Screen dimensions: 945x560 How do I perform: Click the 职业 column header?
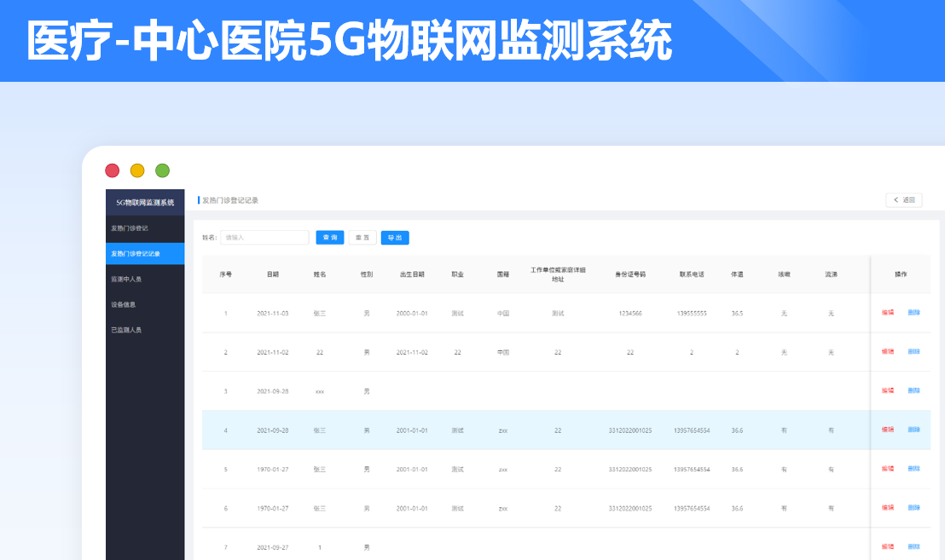[457, 274]
